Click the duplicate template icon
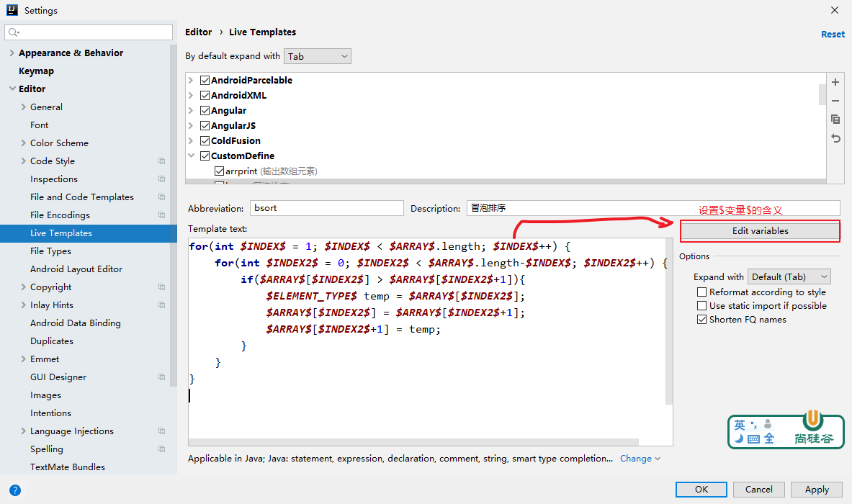This screenshot has width=852, height=504. click(835, 120)
